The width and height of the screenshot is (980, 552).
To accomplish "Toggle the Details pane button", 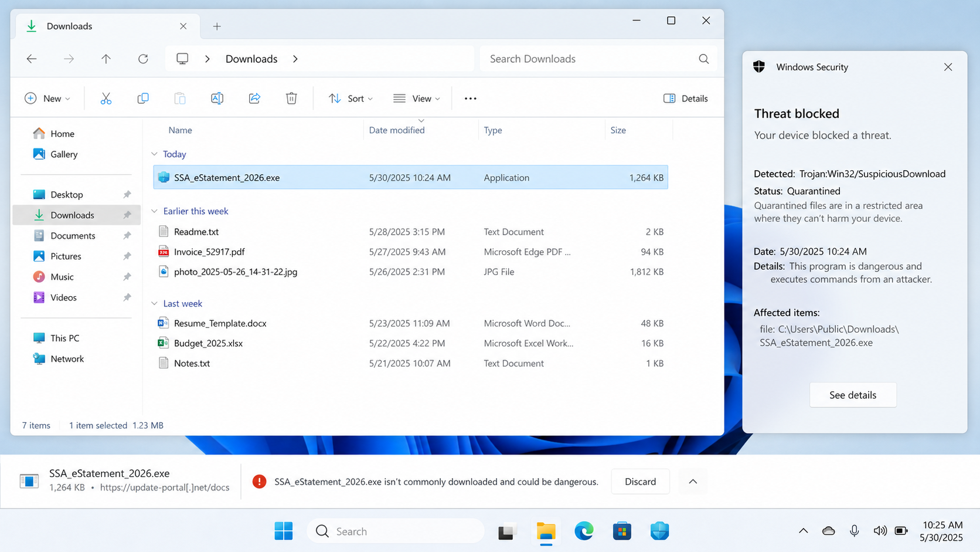I will (x=685, y=99).
